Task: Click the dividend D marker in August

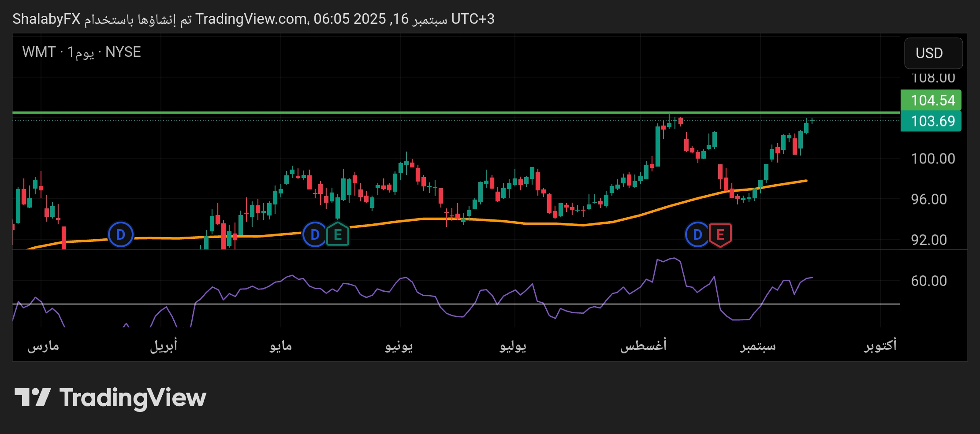Action: (x=697, y=234)
